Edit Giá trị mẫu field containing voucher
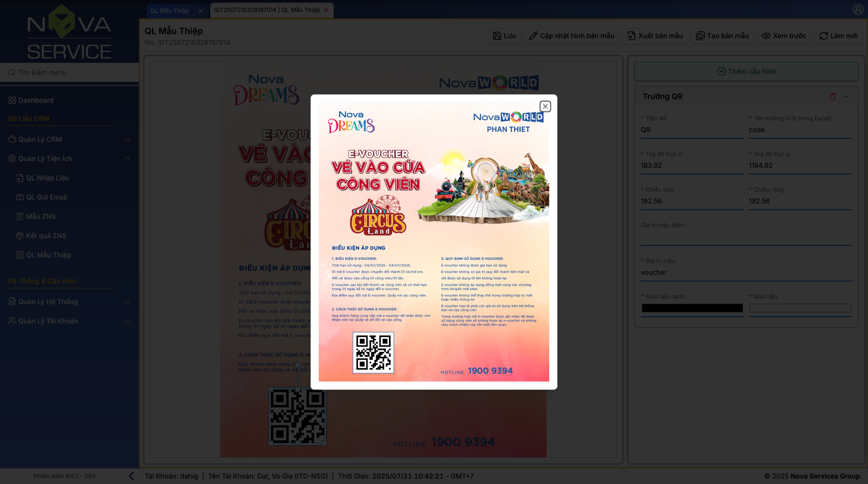The image size is (868, 484). [746, 273]
